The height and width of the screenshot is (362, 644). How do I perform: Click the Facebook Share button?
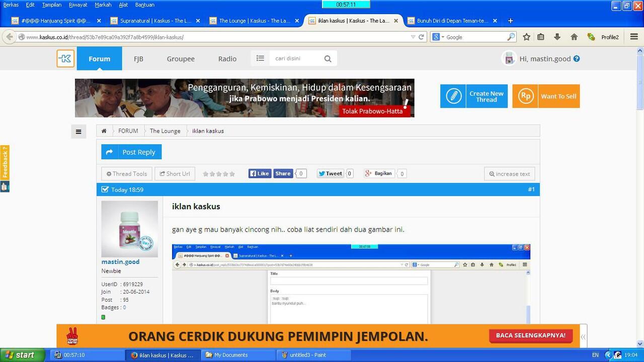tap(283, 173)
